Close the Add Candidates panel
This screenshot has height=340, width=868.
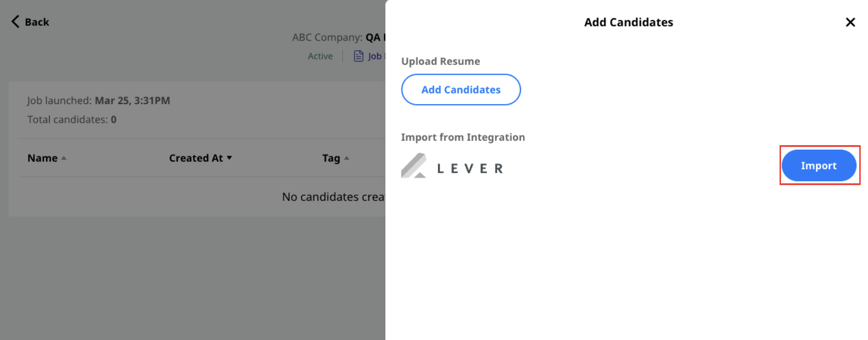pos(850,22)
